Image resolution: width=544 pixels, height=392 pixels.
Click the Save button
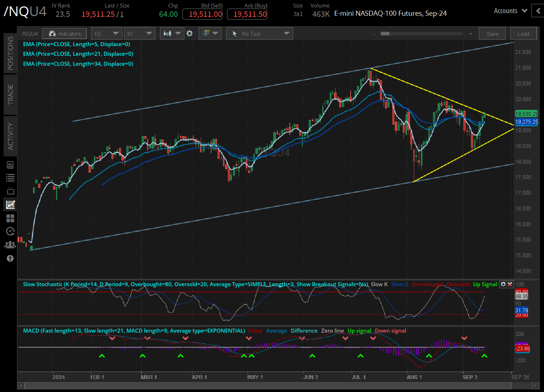[x=492, y=33]
